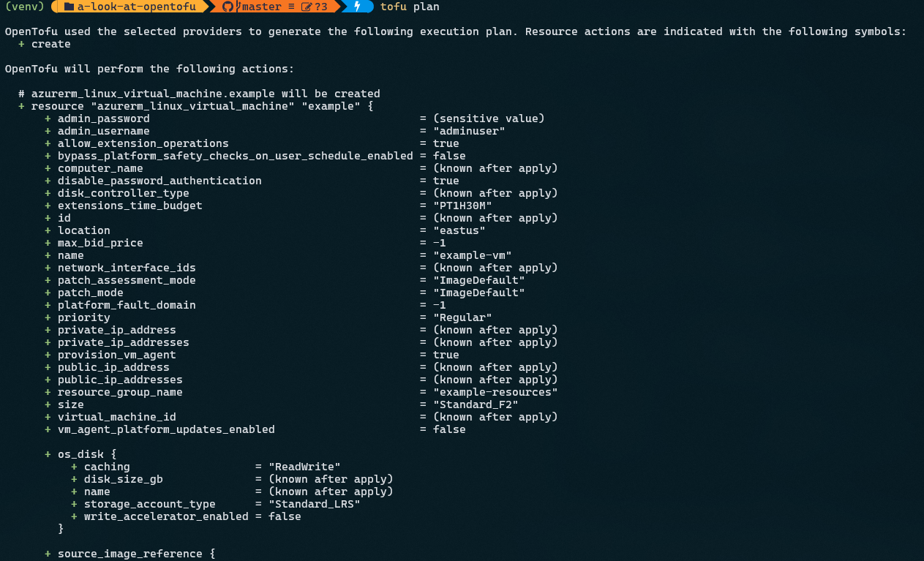Click 'OpenTofu will perform the following actions' line
Viewport: 924px width, 561px height.
tap(149, 69)
